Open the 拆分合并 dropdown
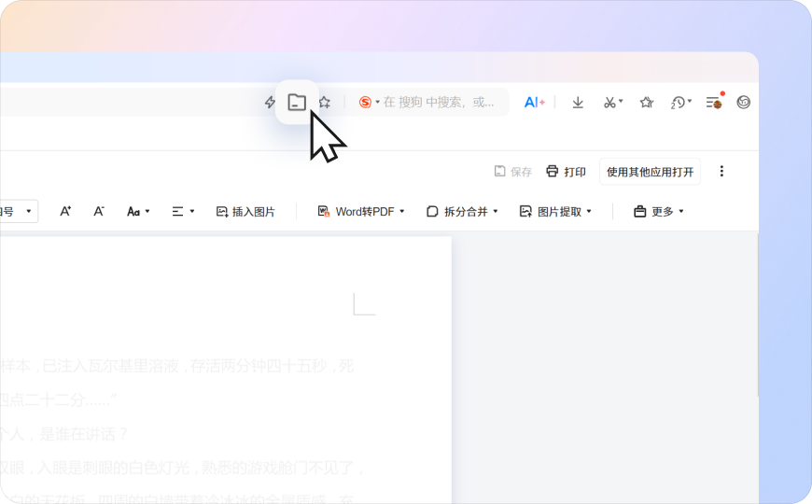Viewport: 812px width, 504px height. 462,211
